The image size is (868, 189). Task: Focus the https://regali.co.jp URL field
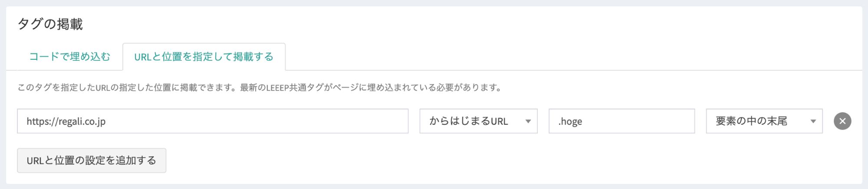click(212, 121)
